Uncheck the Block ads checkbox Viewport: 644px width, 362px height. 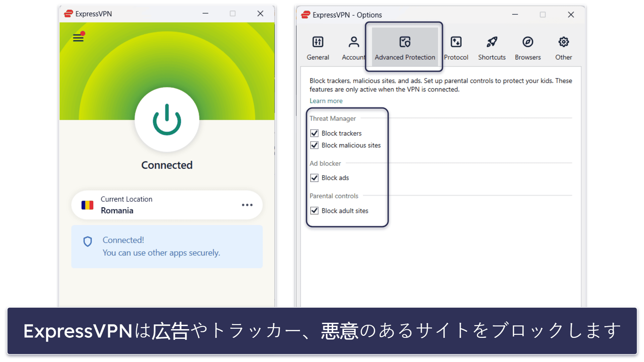314,178
